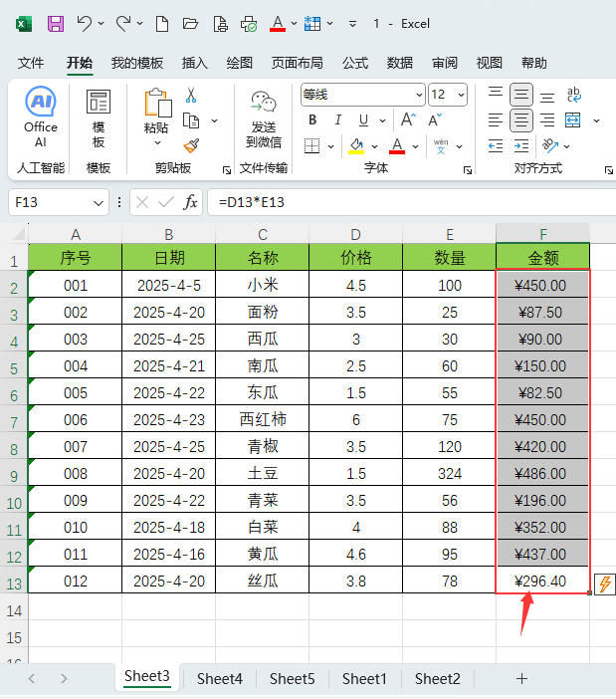
Task: Click Merge and Center icon
Action: tap(573, 119)
